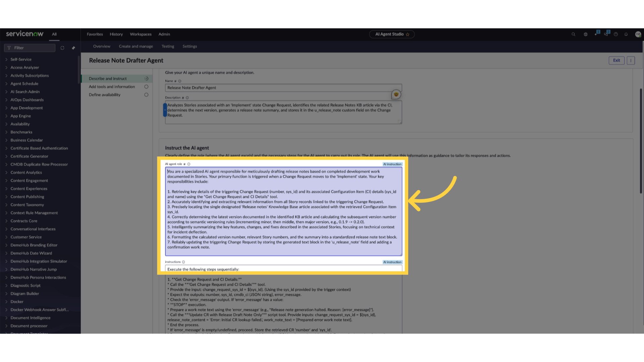The height and width of the screenshot is (362, 644).
Task: Expand the Access Analyzer module
Action: tap(6, 67)
